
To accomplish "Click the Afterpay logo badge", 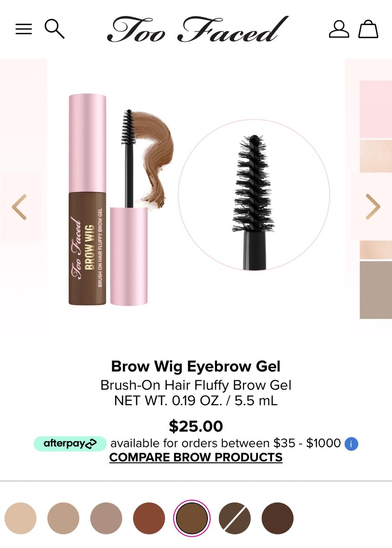I will 70,444.
